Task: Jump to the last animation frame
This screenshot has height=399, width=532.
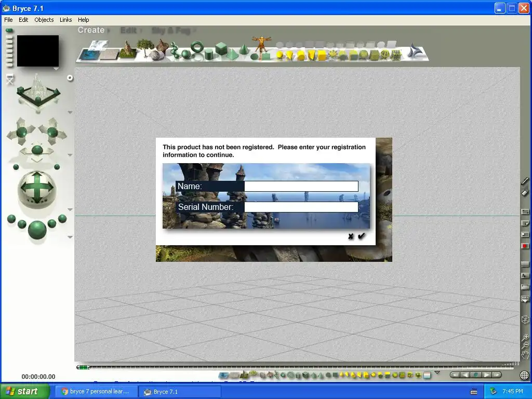Action: pos(497,375)
